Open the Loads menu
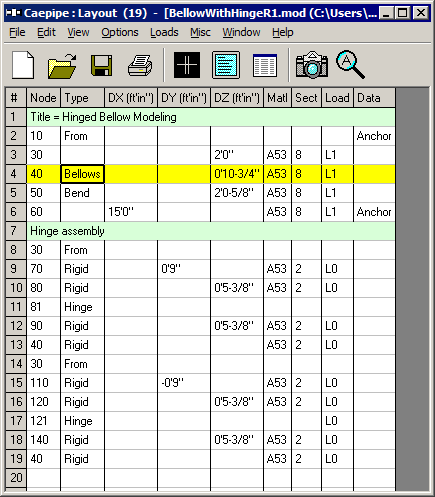 164,32
